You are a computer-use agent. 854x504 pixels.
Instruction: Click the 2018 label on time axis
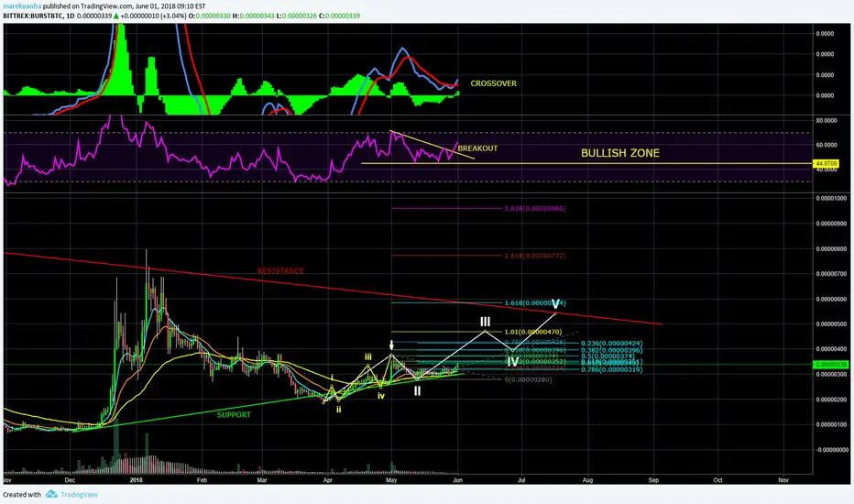(x=137, y=480)
